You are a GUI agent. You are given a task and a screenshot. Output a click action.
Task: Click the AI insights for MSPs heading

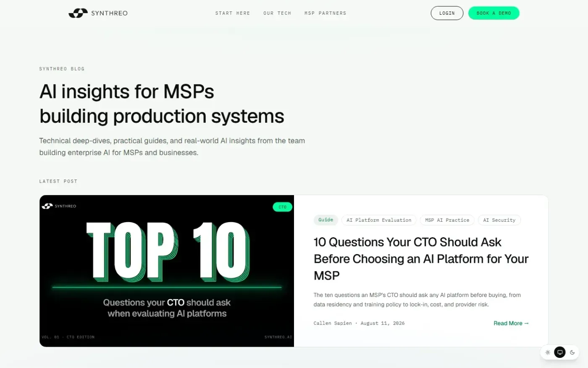point(162,104)
